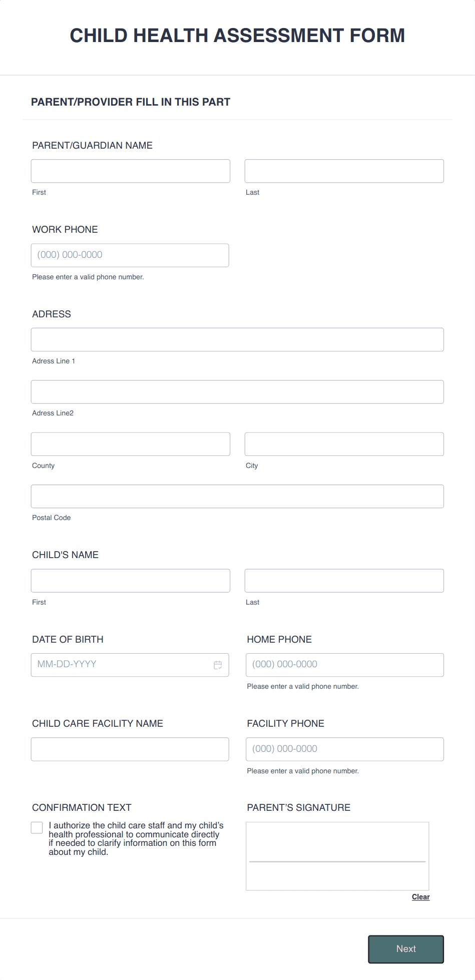
Task: Click the PARENT/PROVIDER FILL IN THIS PART heading
Action: tap(131, 102)
